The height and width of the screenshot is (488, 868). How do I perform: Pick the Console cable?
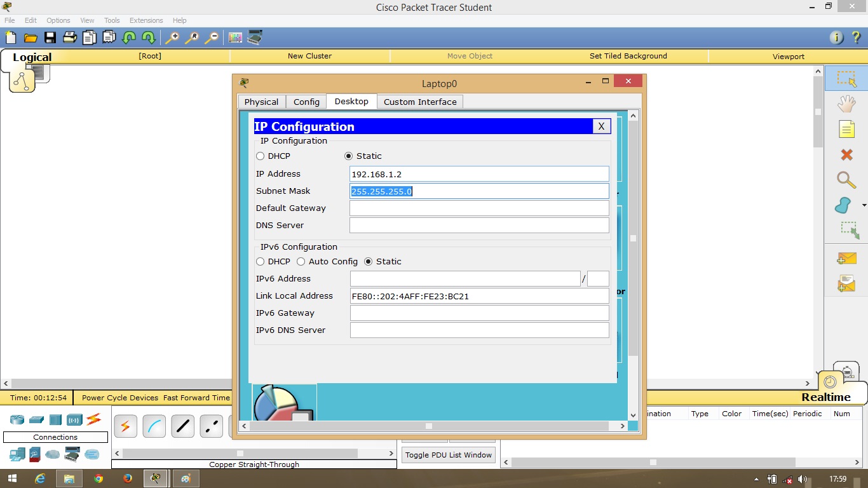click(154, 426)
